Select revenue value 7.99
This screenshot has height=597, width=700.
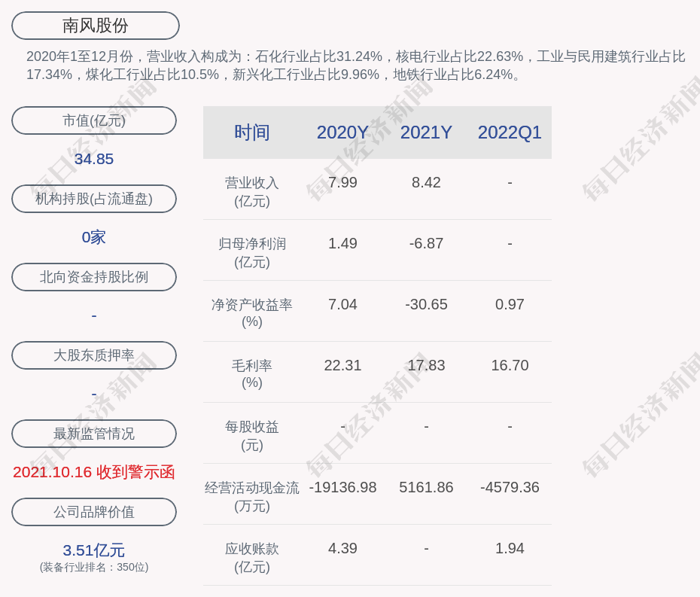[342, 183]
